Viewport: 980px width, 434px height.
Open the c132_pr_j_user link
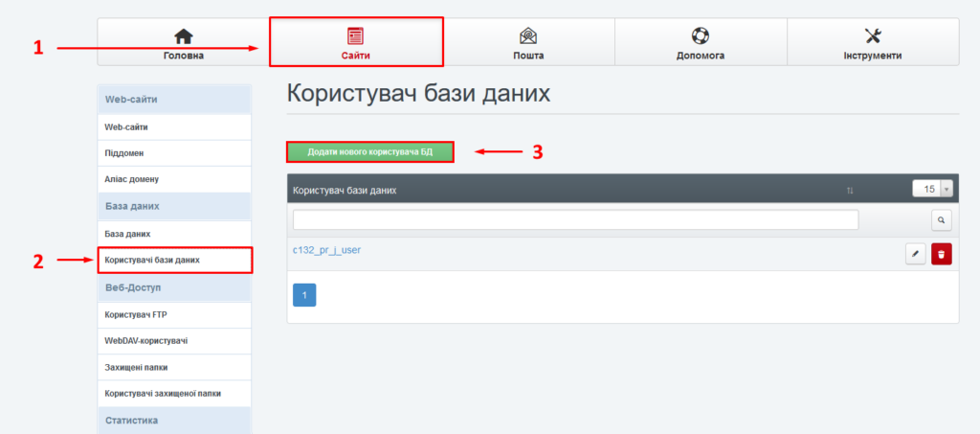tap(326, 251)
